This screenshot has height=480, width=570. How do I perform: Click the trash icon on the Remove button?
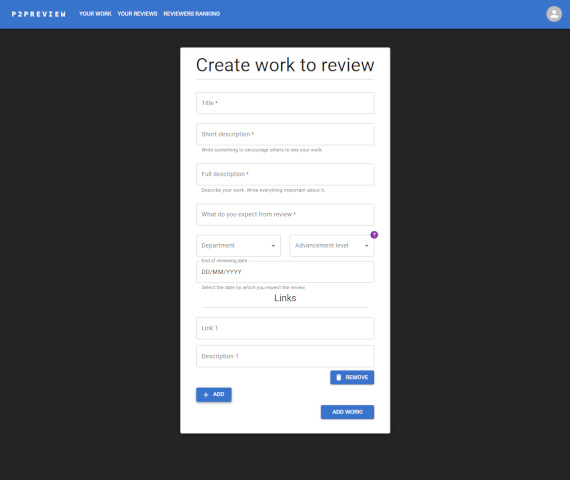pos(339,377)
